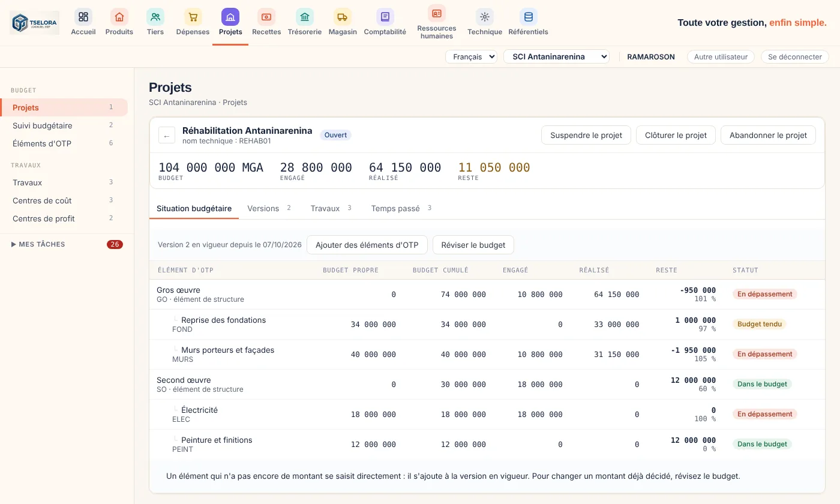Open Travaux in the sidebar

pyautogui.click(x=64, y=182)
